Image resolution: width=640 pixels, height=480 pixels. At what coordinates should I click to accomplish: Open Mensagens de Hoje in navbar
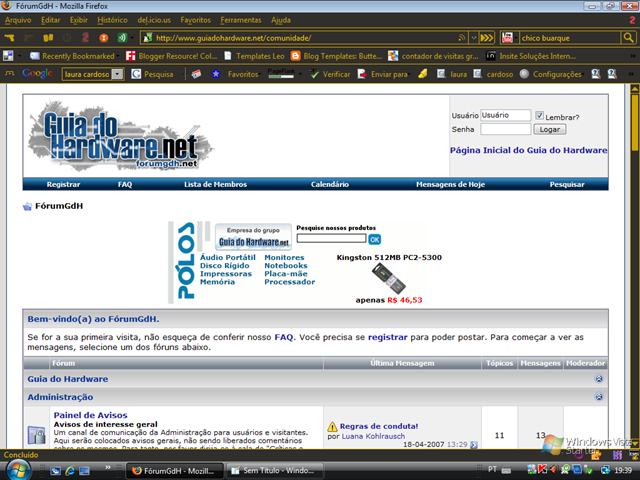450,184
